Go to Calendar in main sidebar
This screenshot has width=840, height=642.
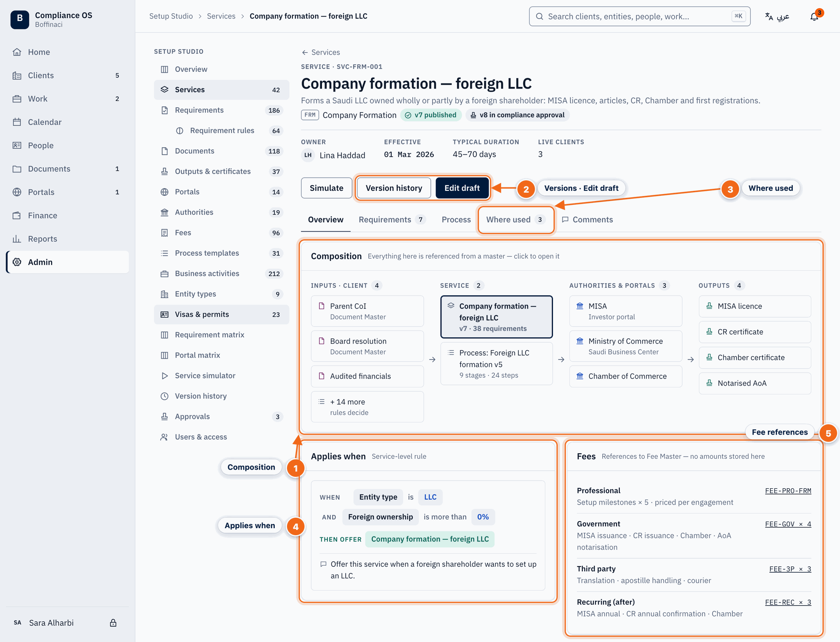(67, 122)
